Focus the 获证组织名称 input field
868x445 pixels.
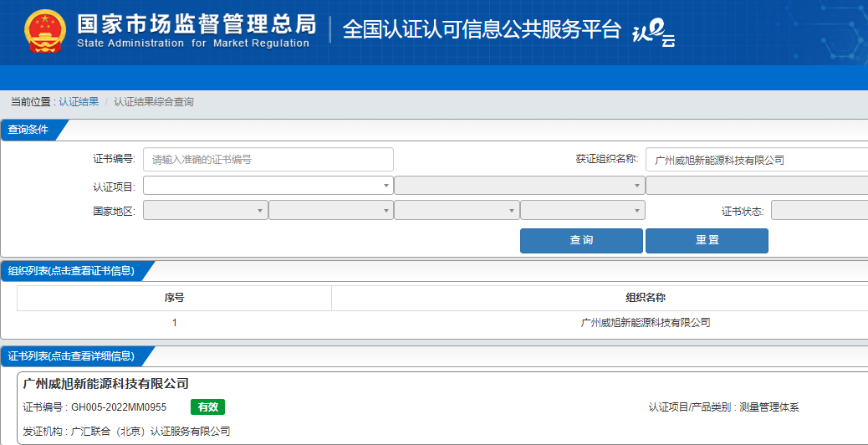point(757,160)
